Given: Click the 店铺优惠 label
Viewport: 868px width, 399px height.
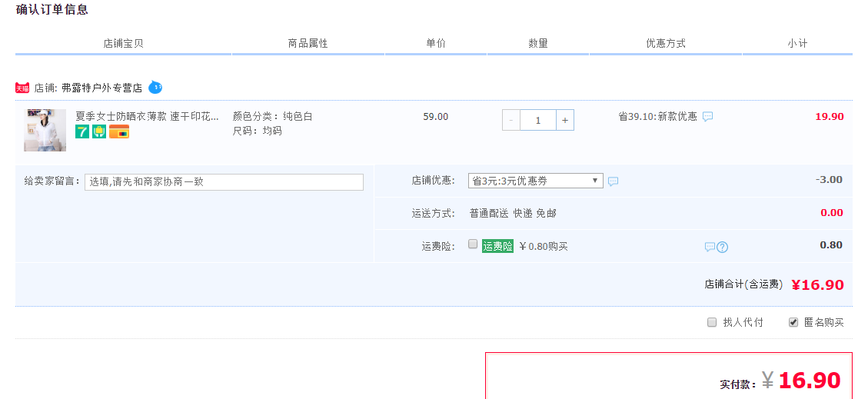Looking at the screenshot, I should click(x=433, y=181).
